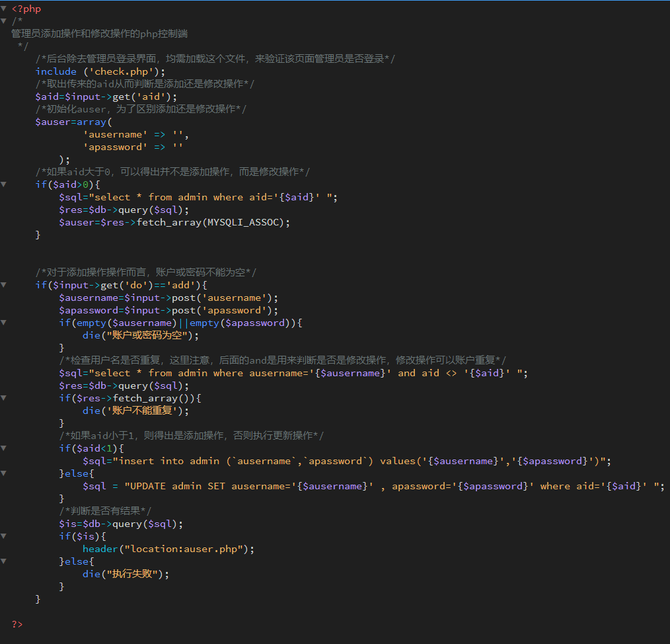Collapse the if($aid<1) block
Screen dimensions: 670x644
(x=3, y=448)
